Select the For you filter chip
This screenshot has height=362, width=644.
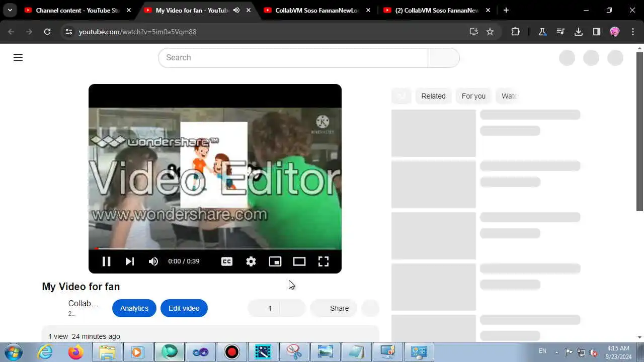click(473, 96)
